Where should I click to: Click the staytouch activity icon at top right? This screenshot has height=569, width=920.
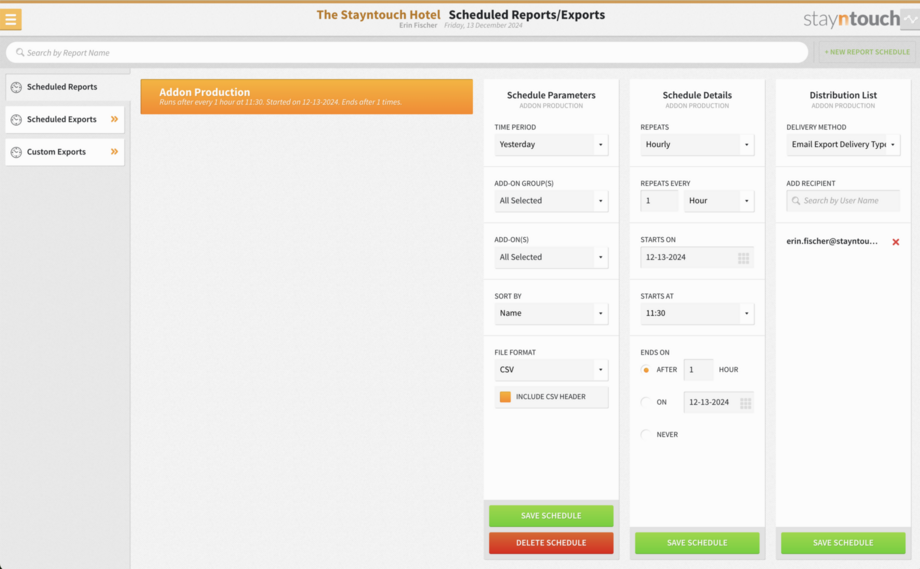[x=911, y=19]
